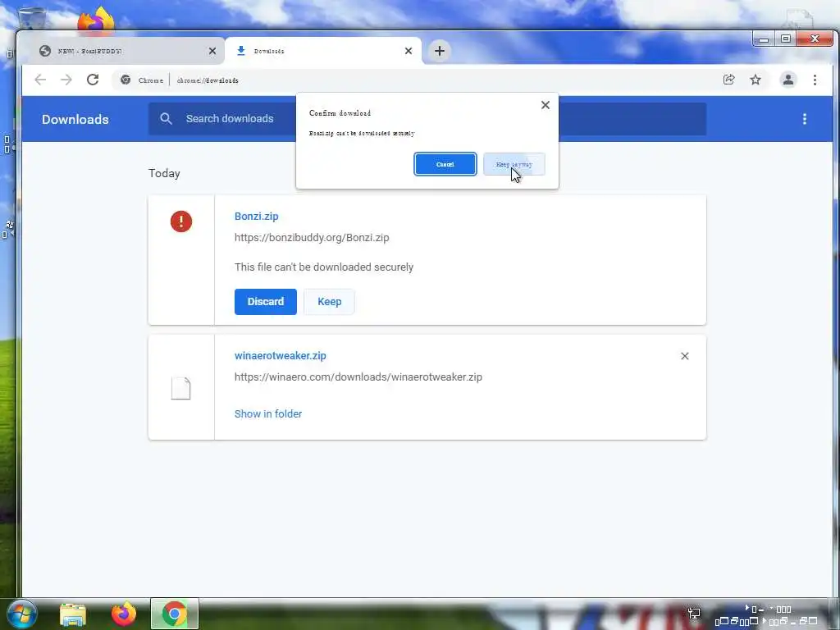
Task: Open a new tab
Action: coord(440,51)
